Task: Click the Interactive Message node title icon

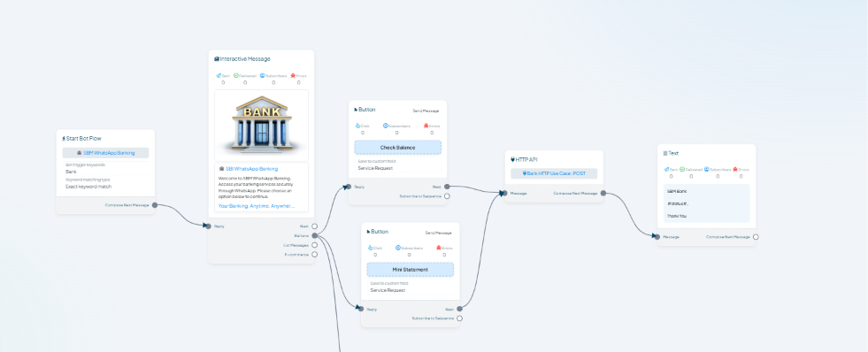Action: coord(217,58)
